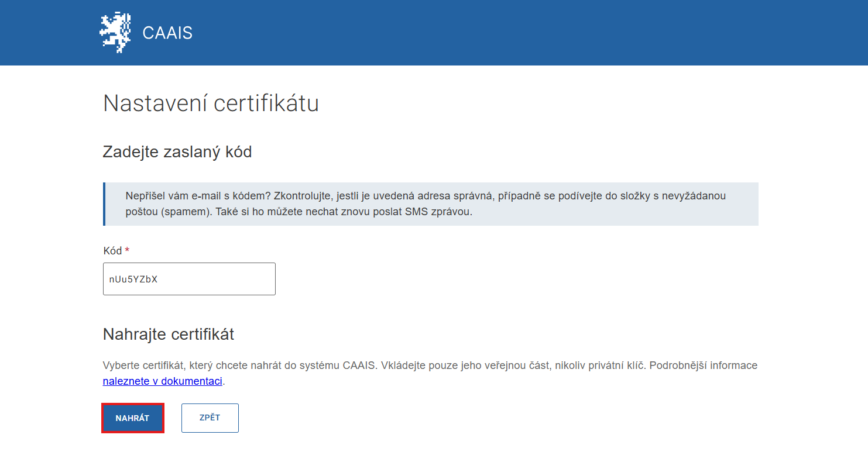Click the info notice about missing e-mail code

(430, 203)
